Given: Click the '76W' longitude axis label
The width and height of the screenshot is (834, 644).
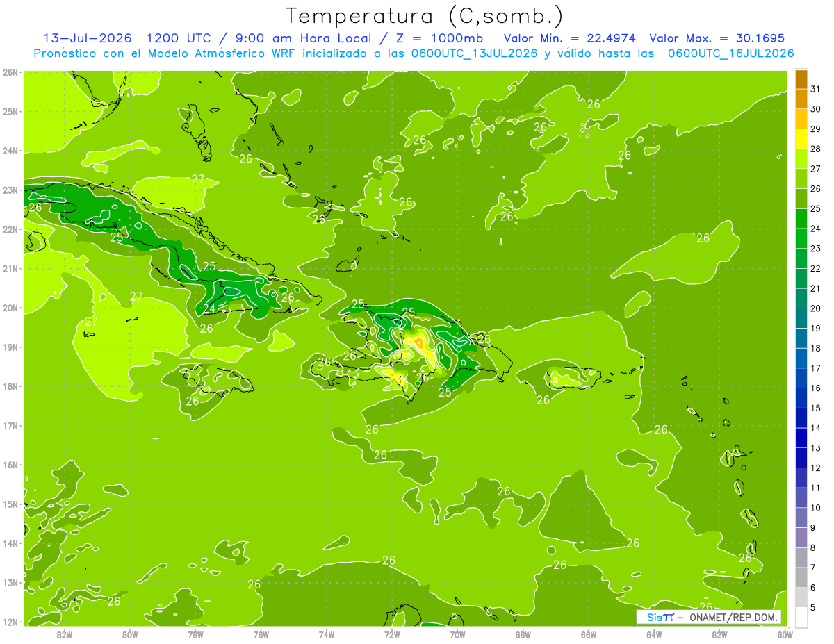Looking at the screenshot, I should 261,634.
